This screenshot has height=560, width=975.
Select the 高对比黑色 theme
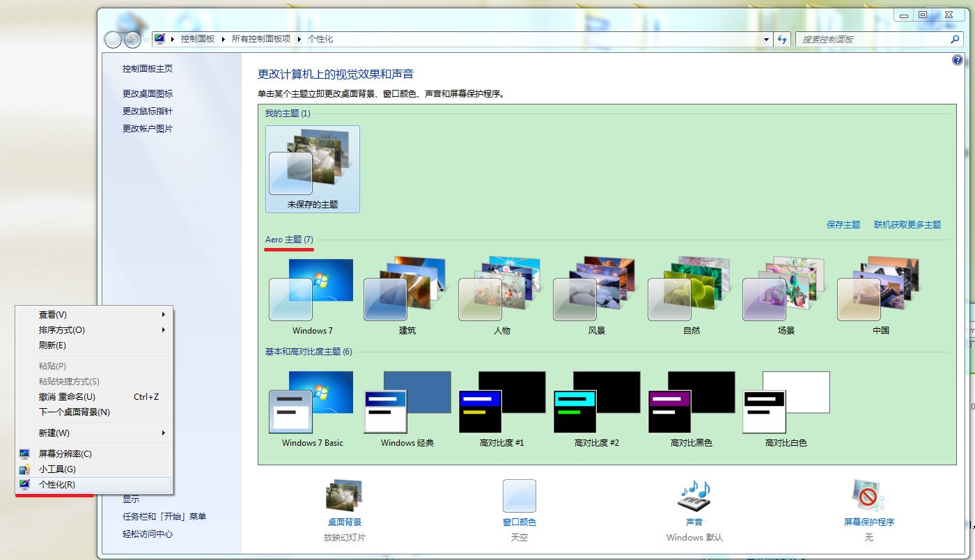[692, 410]
